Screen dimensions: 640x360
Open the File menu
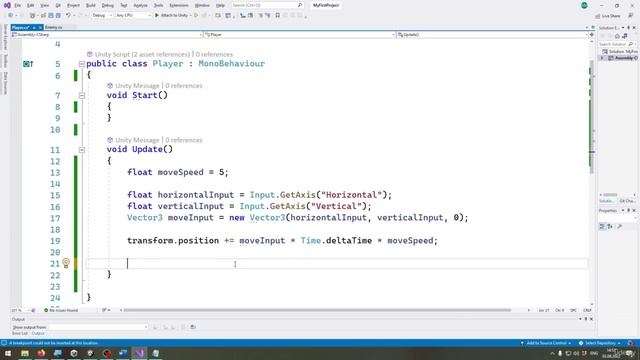17,5
